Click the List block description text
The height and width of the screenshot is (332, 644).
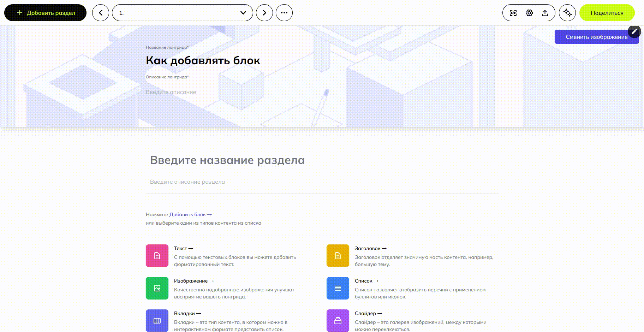pyautogui.click(x=420, y=293)
